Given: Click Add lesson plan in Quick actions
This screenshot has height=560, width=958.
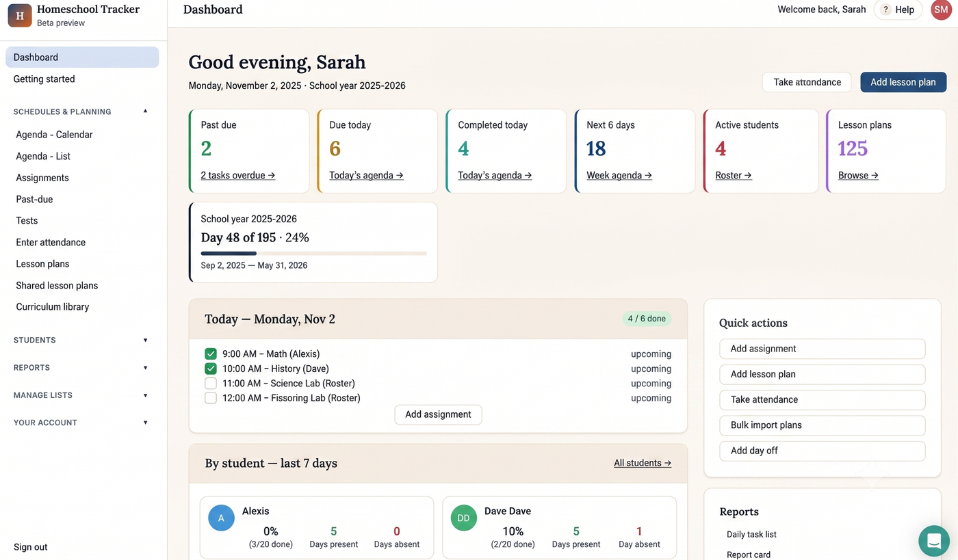Looking at the screenshot, I should pyautogui.click(x=823, y=374).
